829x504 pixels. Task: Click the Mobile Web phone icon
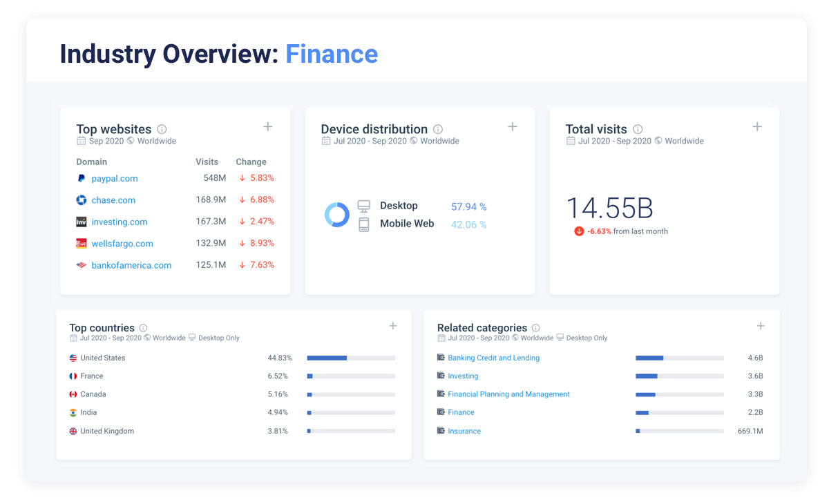365,222
